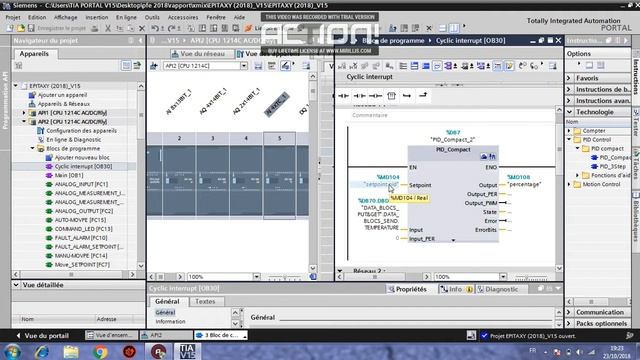Click the Open project folder icon
The width and height of the screenshot is (640, 360).
click(x=20, y=28)
